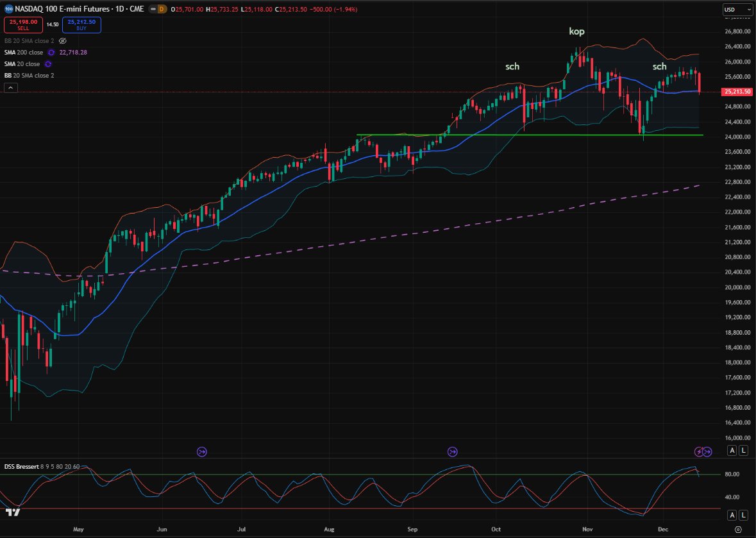This screenshot has height=538, width=756.
Task: Click the TradingView logo at bottom left
Action: coord(13,512)
